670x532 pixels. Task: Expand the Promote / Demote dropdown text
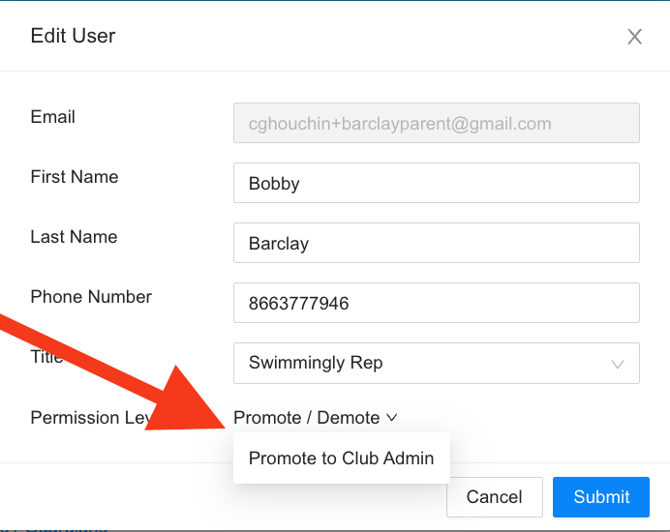pos(306,418)
